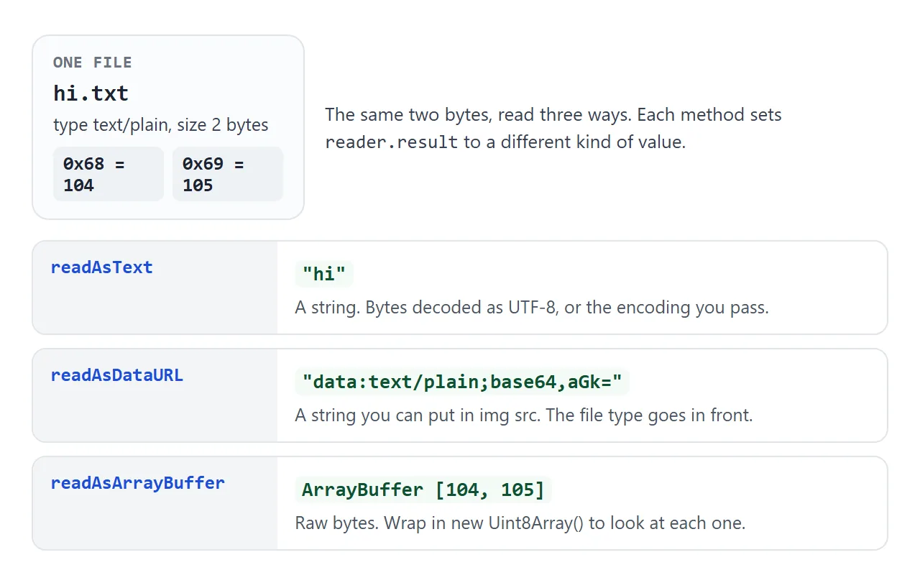Viewport: 920px width, 588px height.
Task: Select the hi.txt file name
Action: pyautogui.click(x=91, y=93)
